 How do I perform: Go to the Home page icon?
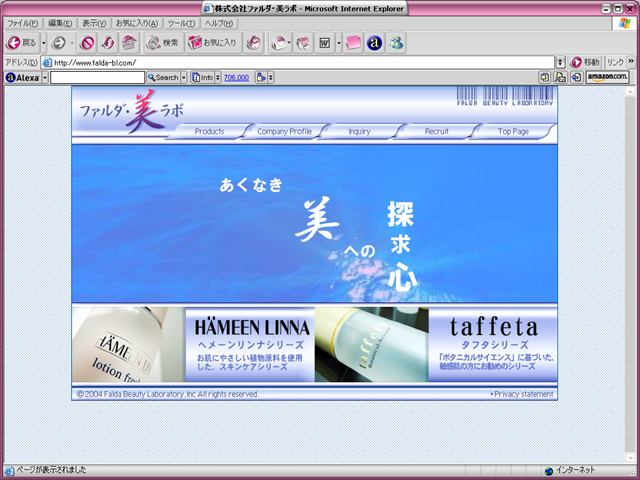coord(129,43)
